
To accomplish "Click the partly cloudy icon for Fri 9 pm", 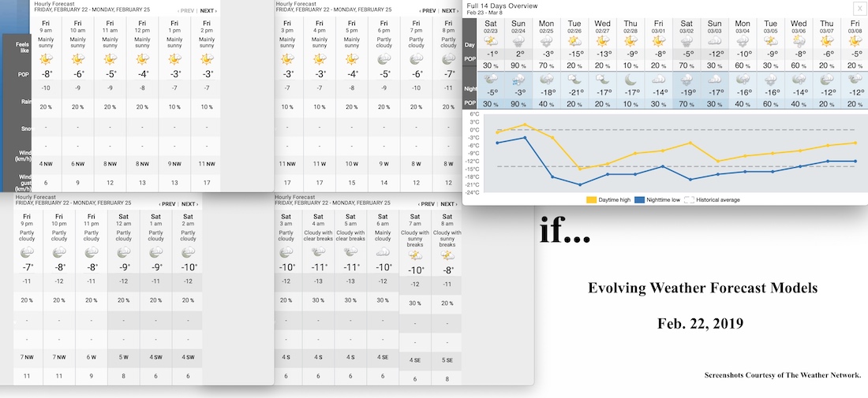I will click(27, 252).
